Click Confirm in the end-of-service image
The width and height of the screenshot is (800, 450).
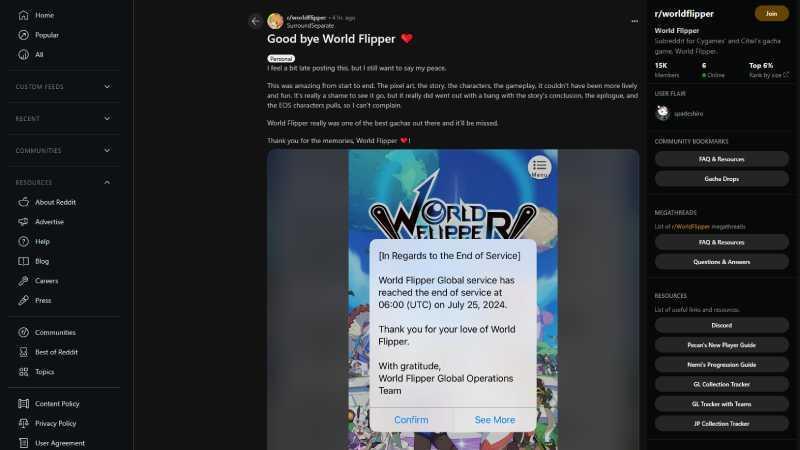[411, 420]
